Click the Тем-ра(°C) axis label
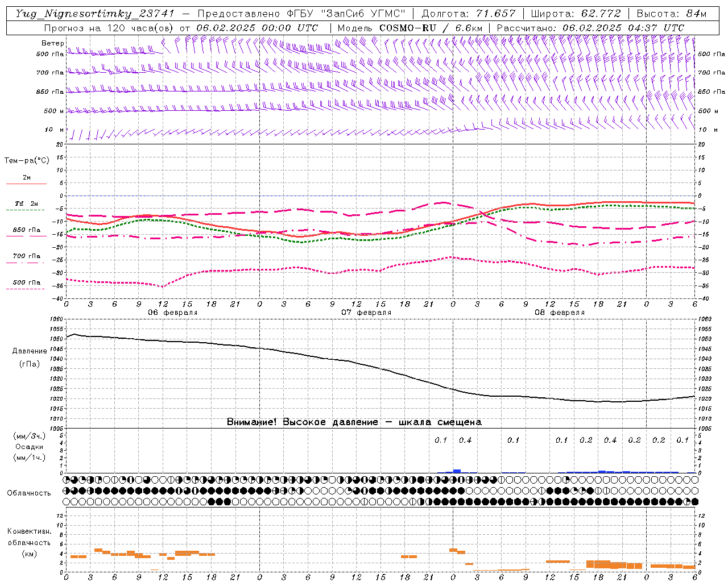The image size is (728, 582). tap(27, 160)
